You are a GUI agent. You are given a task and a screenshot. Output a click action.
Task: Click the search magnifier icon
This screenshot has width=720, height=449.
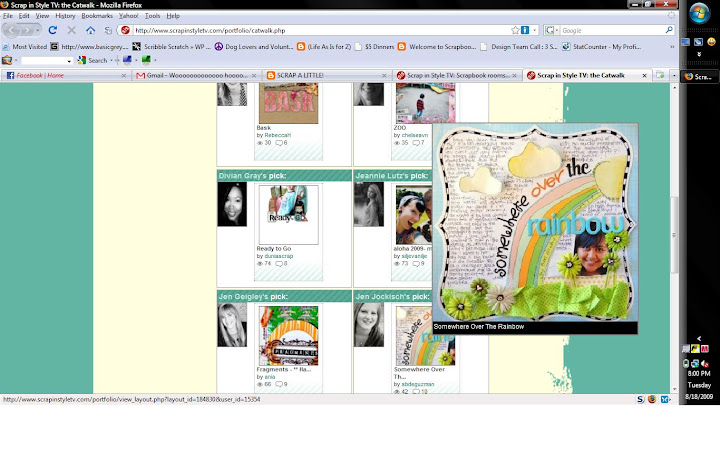(669, 30)
